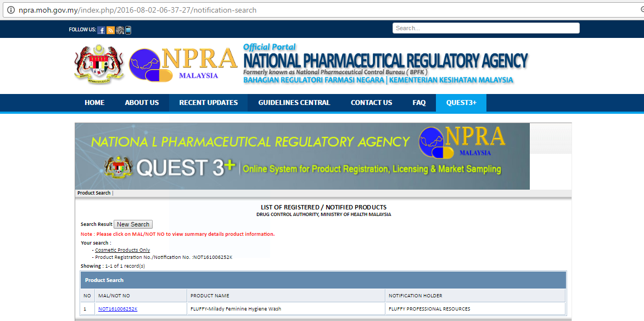The image size is (644, 321).
Task: Click the NO column header
Action: [87, 296]
